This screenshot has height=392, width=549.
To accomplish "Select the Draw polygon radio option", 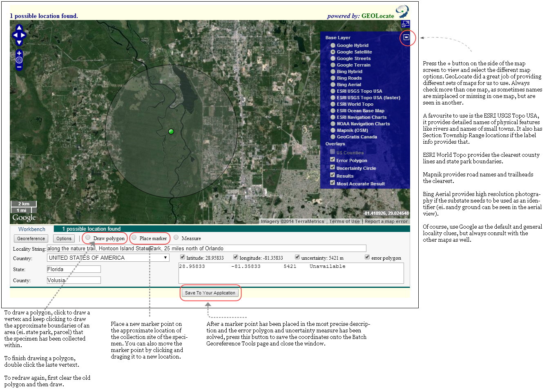I will 88,238.
